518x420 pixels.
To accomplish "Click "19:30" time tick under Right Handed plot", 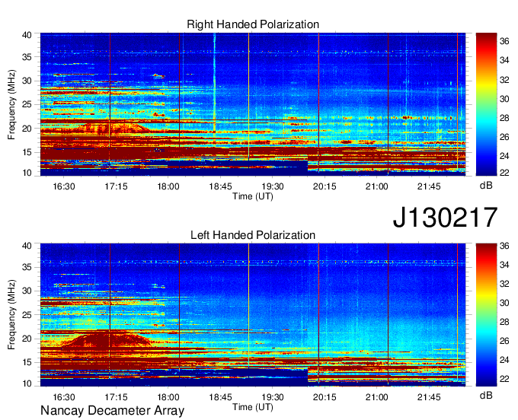I will coord(273,186).
